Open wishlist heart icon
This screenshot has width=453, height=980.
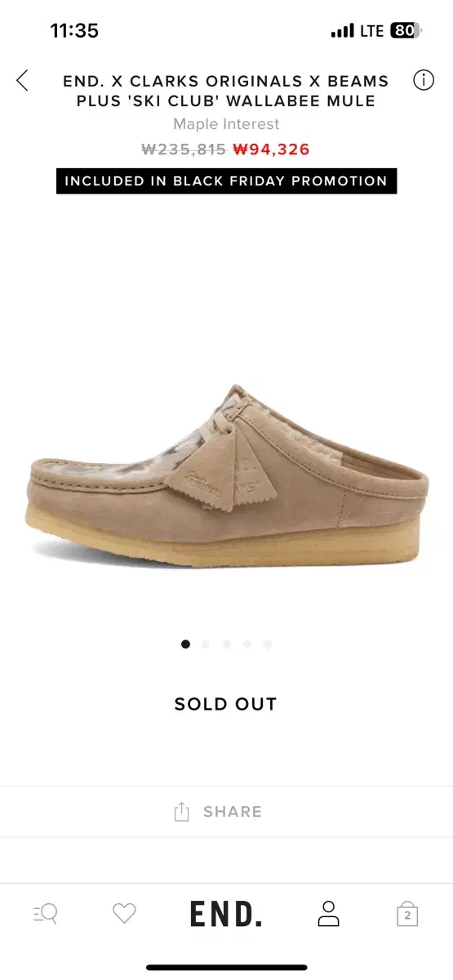point(124,914)
